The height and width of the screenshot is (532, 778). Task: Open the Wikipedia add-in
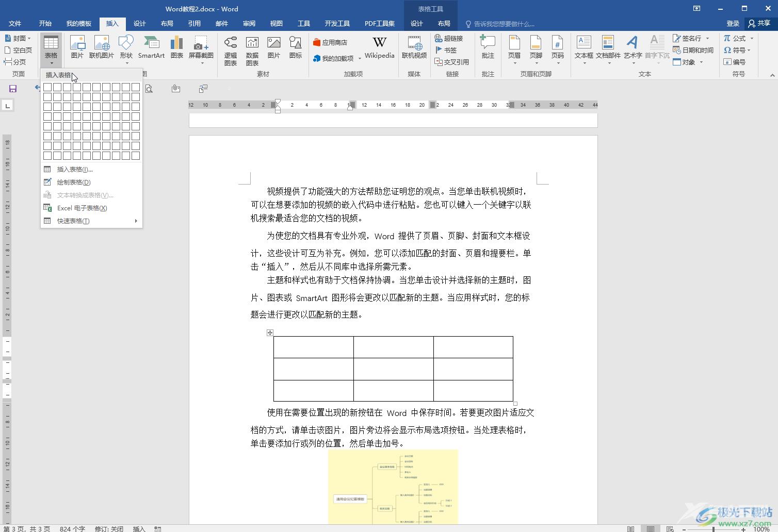pyautogui.click(x=379, y=47)
